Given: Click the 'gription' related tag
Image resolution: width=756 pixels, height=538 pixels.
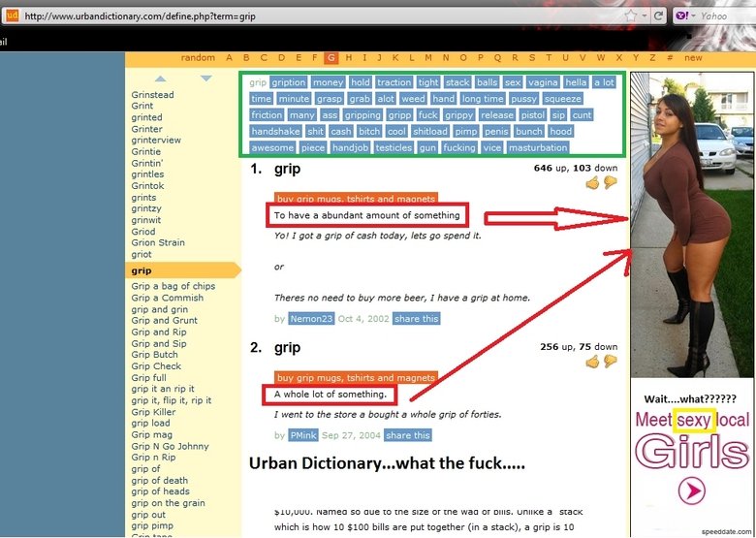Looking at the screenshot, I should (288, 82).
